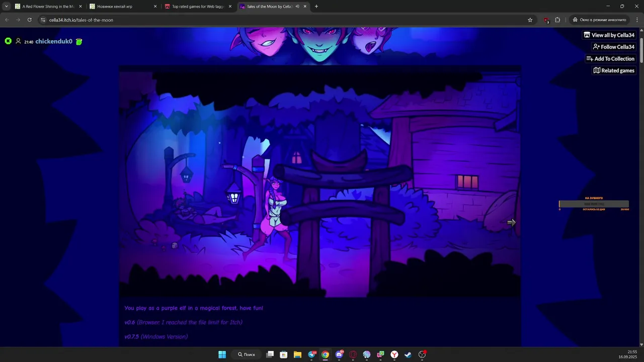
Task: Click the donation goal progress bar
Action: tap(594, 204)
